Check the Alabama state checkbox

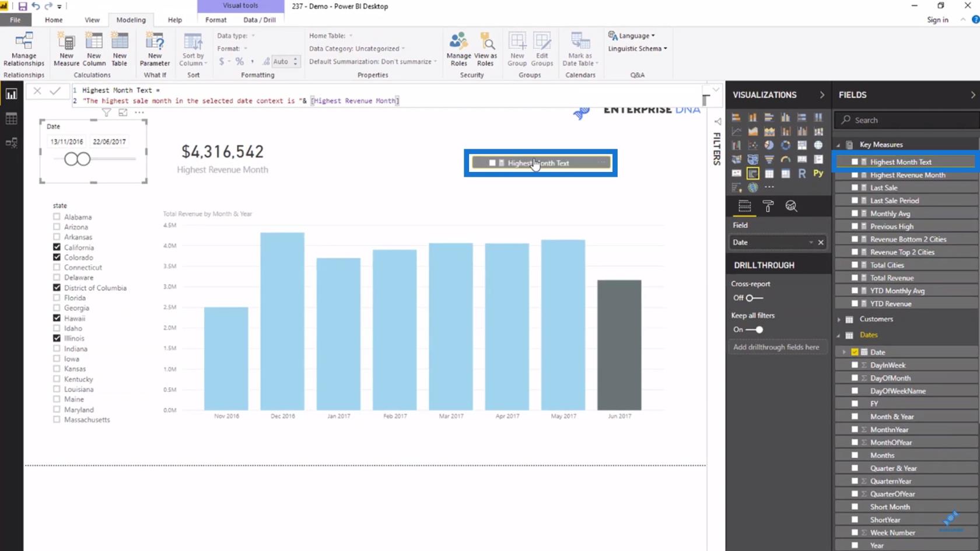tap(57, 216)
